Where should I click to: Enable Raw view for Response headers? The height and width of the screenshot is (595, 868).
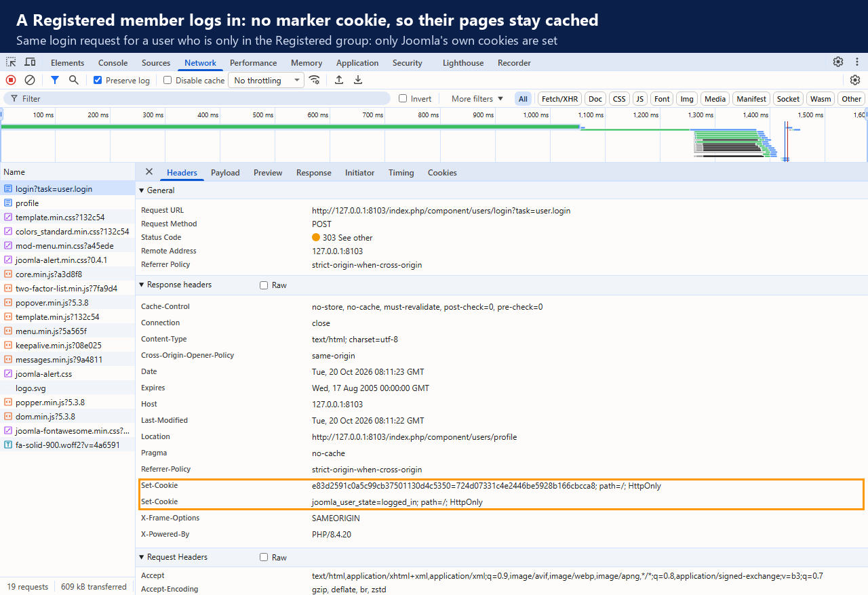coord(264,285)
